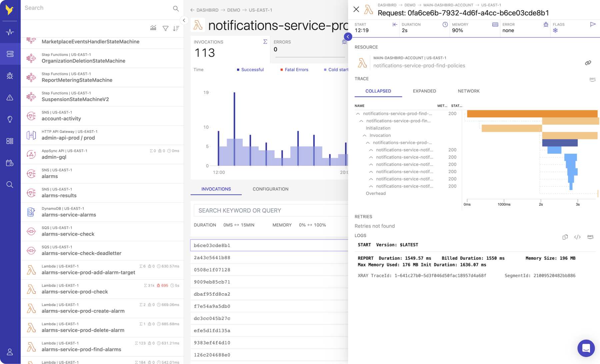Viewport: 600px width, 364px height.
Task: Click the sort order icon
Action: click(176, 29)
